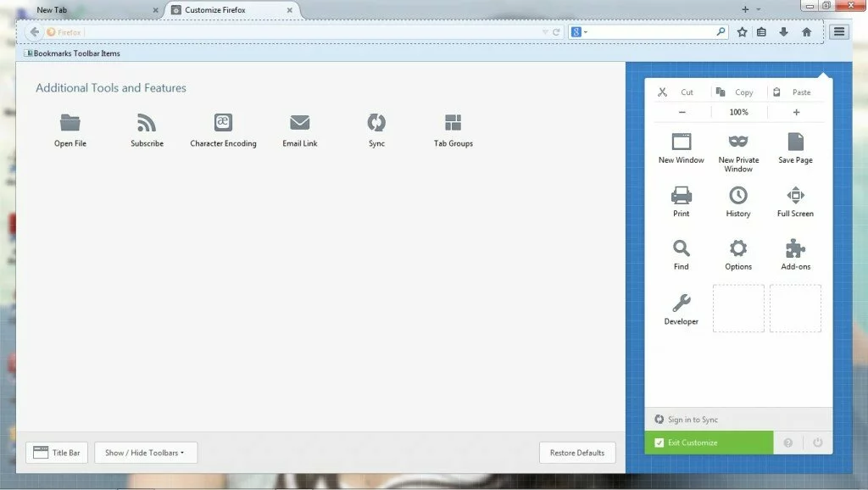Click the power quit icon in menu panel
Viewport: 868px width, 490px height.
tap(818, 443)
